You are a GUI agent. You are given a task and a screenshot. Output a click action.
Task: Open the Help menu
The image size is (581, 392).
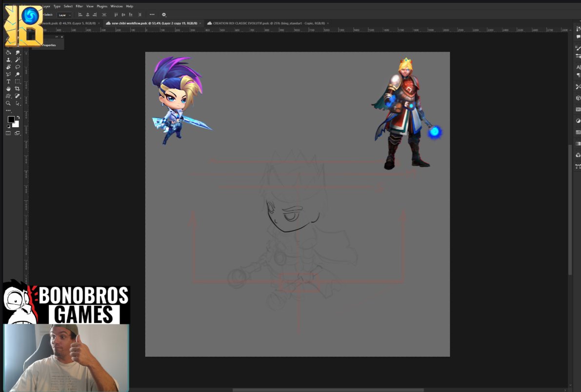(129, 6)
